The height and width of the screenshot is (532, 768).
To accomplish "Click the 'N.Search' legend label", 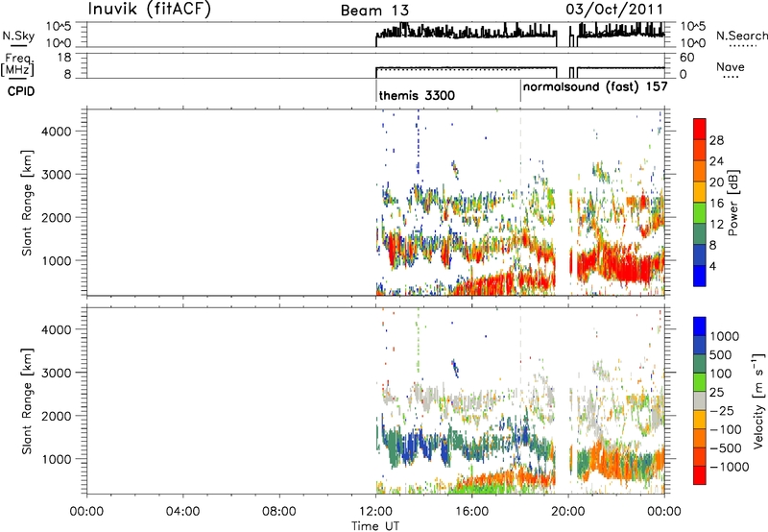I will tap(741, 36).
